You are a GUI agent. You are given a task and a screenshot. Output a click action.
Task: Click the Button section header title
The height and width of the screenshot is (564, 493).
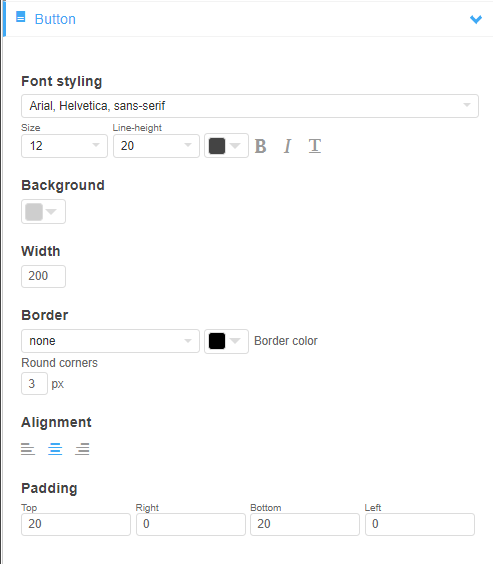point(55,19)
